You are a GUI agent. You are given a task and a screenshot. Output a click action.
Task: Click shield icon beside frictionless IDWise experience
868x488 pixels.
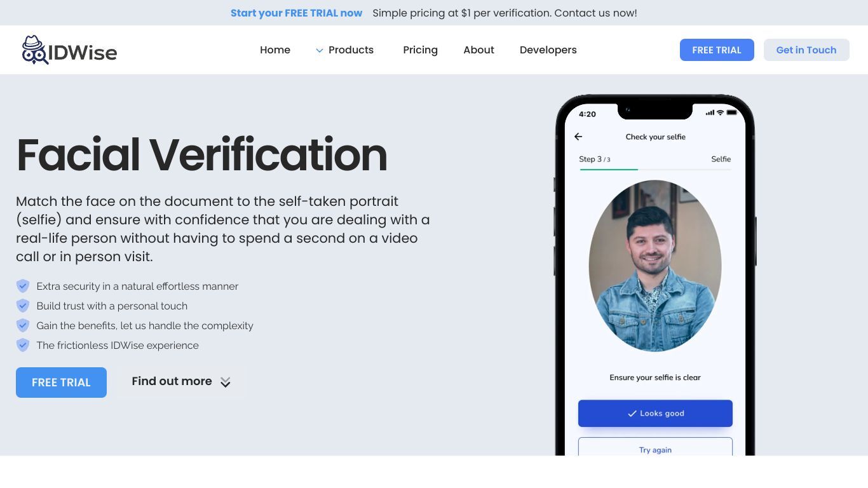(23, 345)
